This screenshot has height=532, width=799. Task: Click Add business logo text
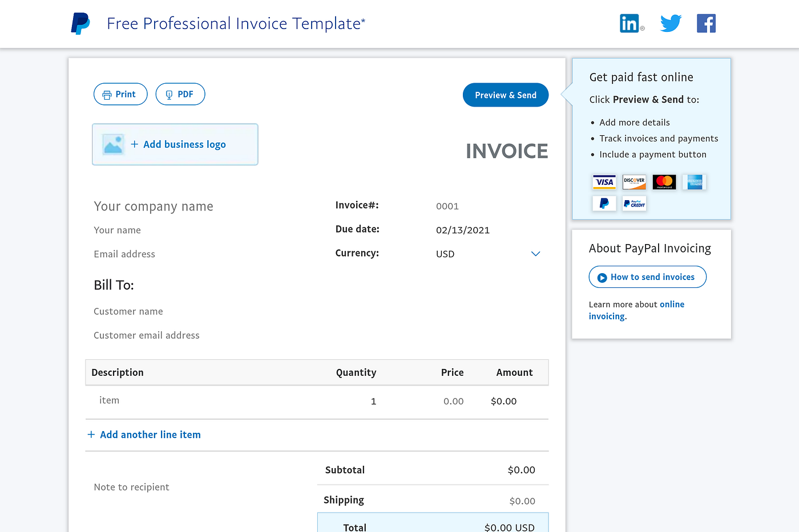click(x=184, y=144)
